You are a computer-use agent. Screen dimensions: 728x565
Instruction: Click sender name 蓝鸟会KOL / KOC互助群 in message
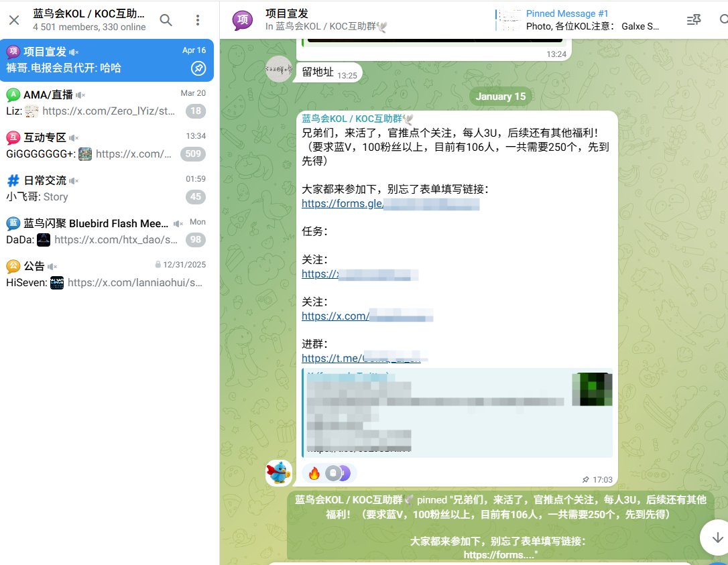pos(357,119)
